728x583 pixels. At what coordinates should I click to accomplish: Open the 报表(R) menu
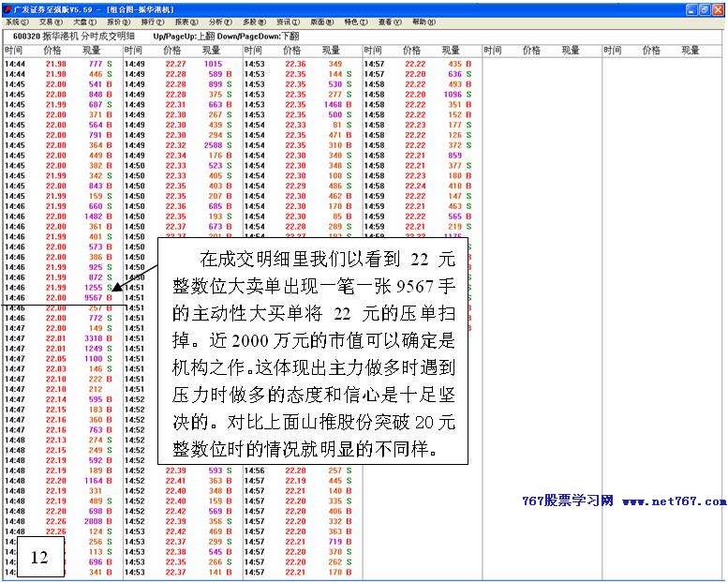pos(186,22)
